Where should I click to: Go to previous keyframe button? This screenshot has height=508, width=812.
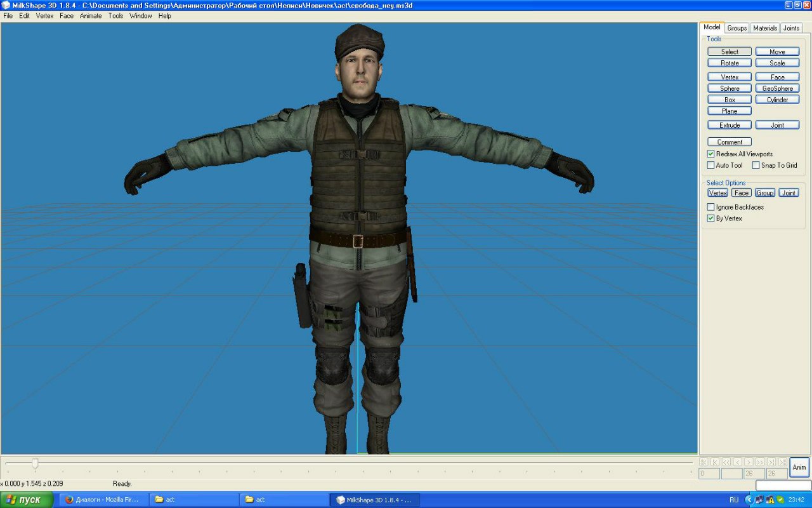(x=715, y=462)
